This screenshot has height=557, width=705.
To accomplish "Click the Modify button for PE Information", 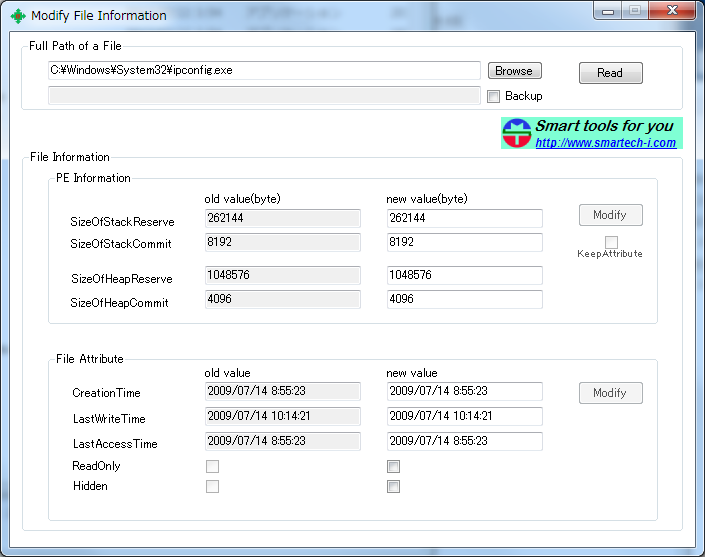I will click(610, 215).
